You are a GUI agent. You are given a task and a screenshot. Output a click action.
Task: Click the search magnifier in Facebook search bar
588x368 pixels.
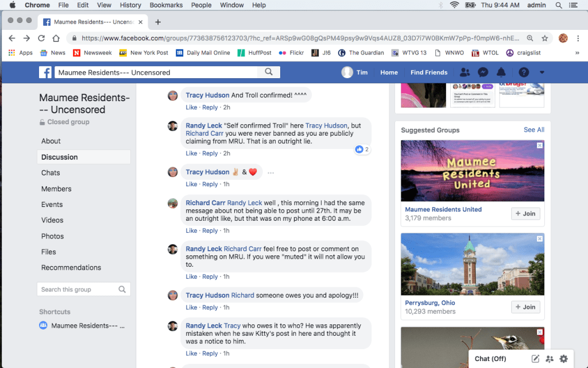pos(269,72)
